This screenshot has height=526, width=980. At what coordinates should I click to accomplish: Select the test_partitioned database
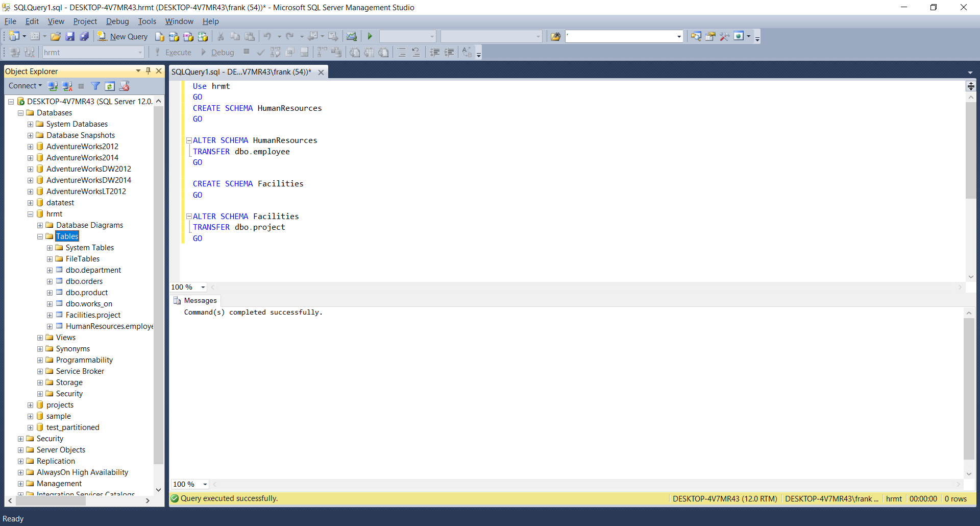pyautogui.click(x=72, y=427)
